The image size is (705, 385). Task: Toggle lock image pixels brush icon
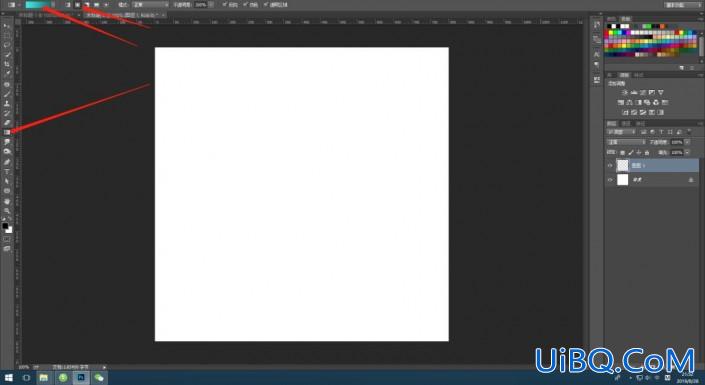coord(631,152)
